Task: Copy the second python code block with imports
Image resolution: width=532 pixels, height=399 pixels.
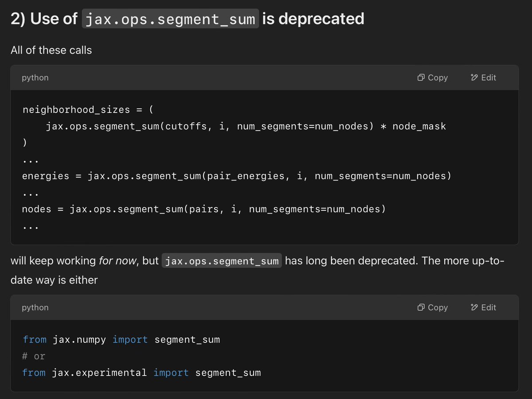Action: 433,307
